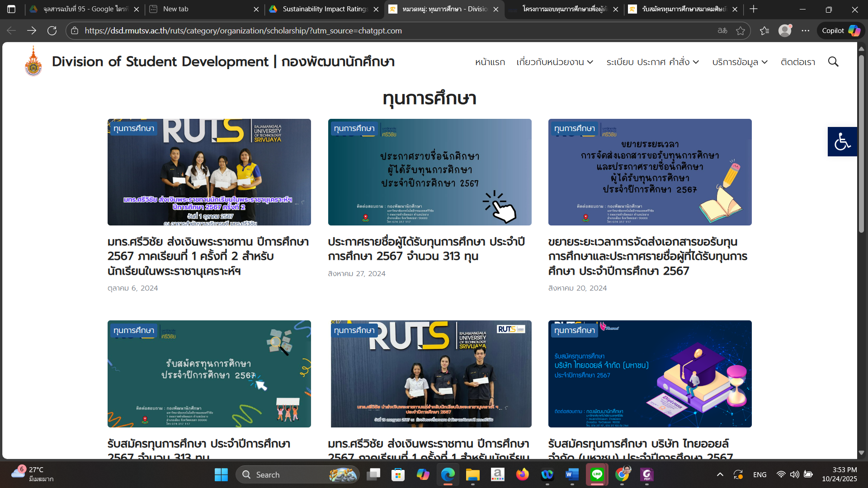Image resolution: width=868 pixels, height=488 pixels.
Task: Open the ติดต่อเรา navigation link
Action: pyautogui.click(x=797, y=62)
